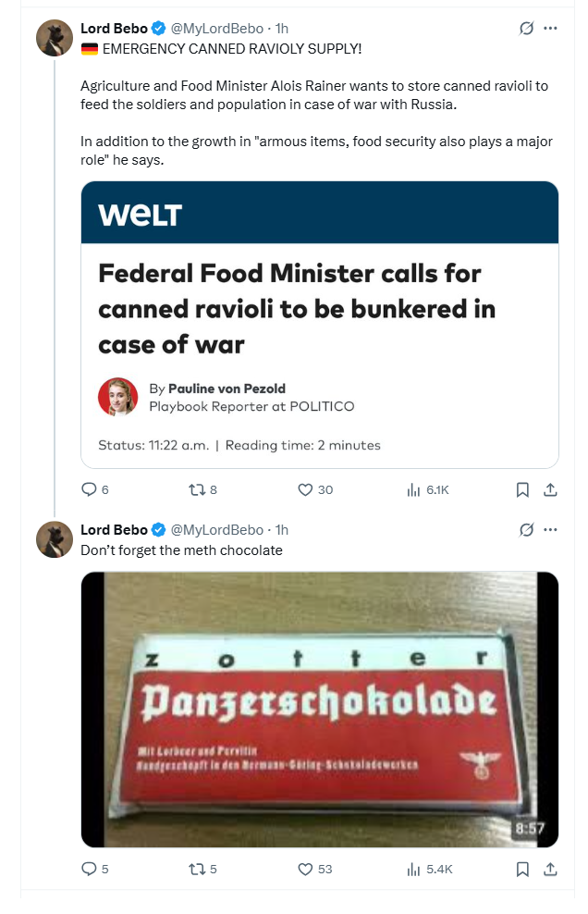
Task: Open Grok icon on second tweet
Action: click(526, 530)
